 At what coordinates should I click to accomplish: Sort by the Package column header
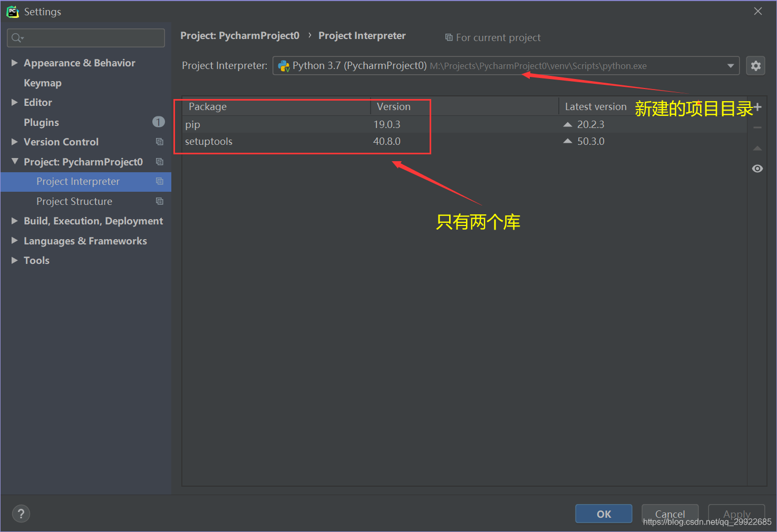[x=276, y=106]
